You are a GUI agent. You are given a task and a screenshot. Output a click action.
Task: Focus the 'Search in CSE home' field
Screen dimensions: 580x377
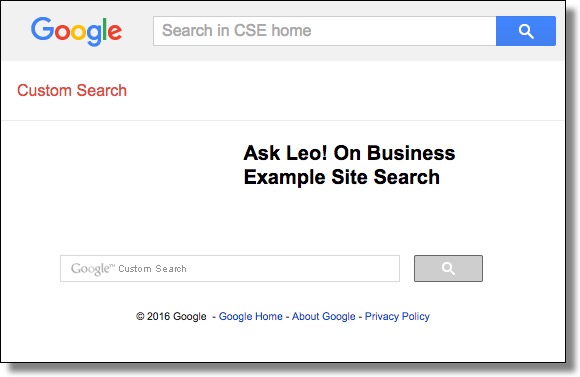pos(324,31)
